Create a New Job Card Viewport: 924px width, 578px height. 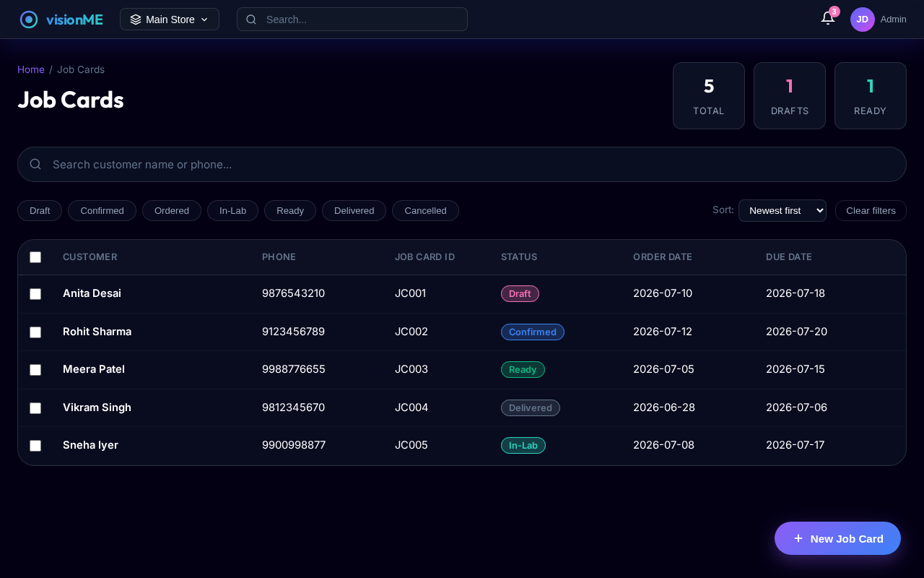coord(837,538)
